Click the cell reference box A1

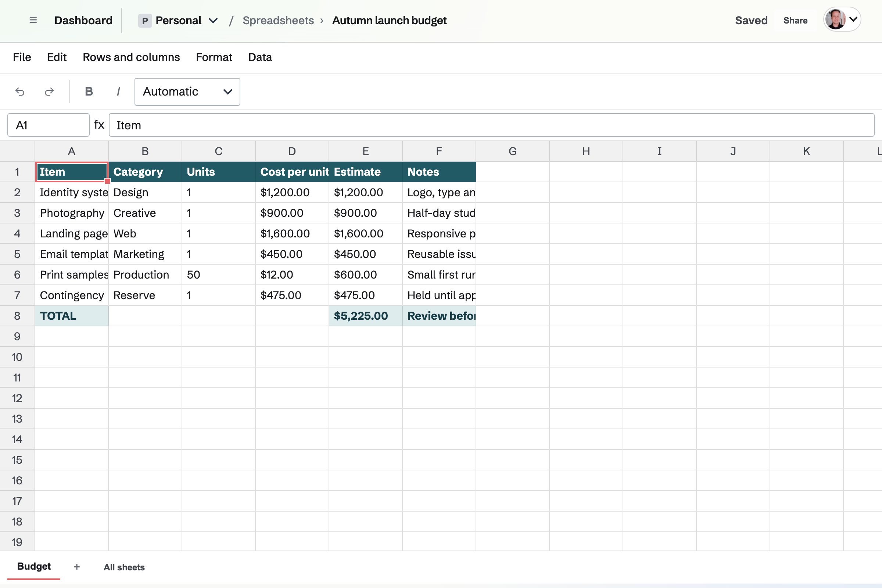[49, 125]
